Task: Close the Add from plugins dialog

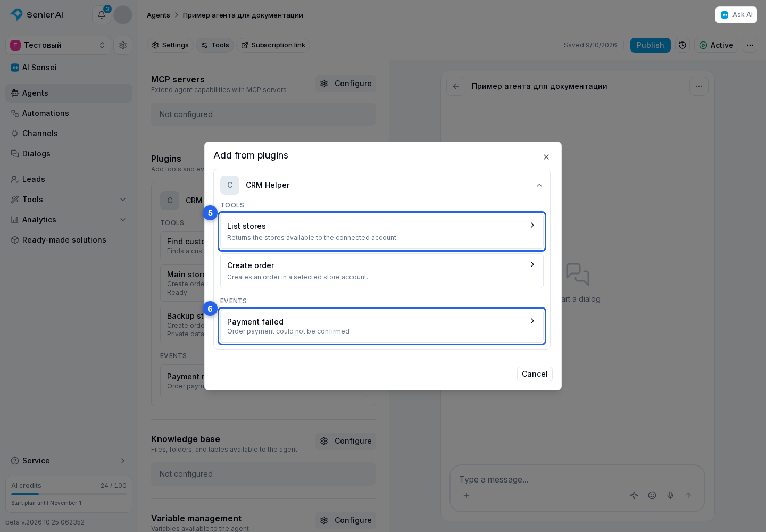Action: point(546,157)
